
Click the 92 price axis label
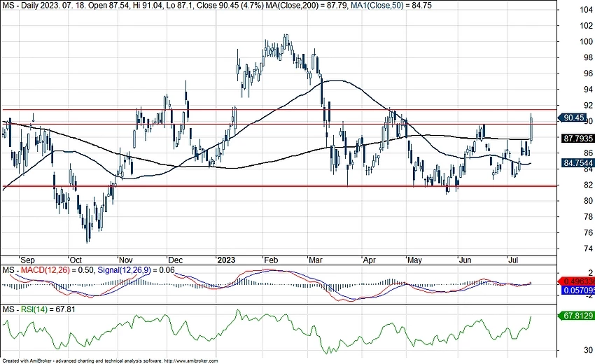coord(588,105)
